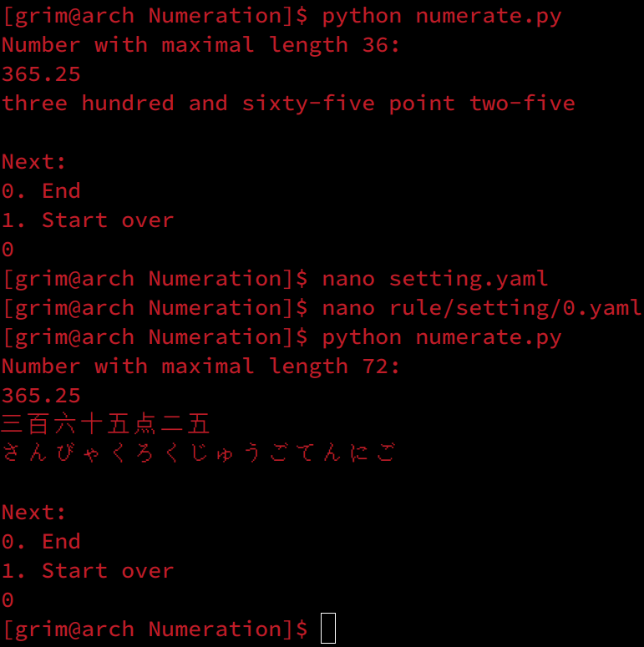Click 'Number with maximal length 36:' text
644x647 pixels.
point(200,45)
